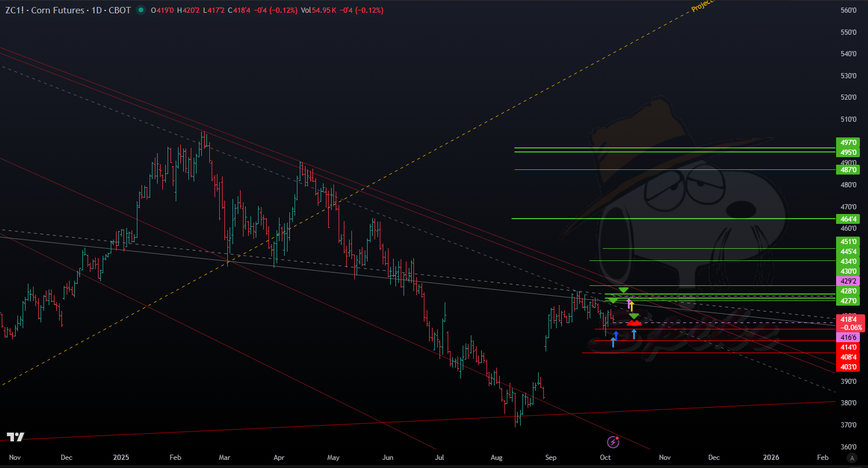Select the 497'0 green price level label

pyautogui.click(x=848, y=142)
